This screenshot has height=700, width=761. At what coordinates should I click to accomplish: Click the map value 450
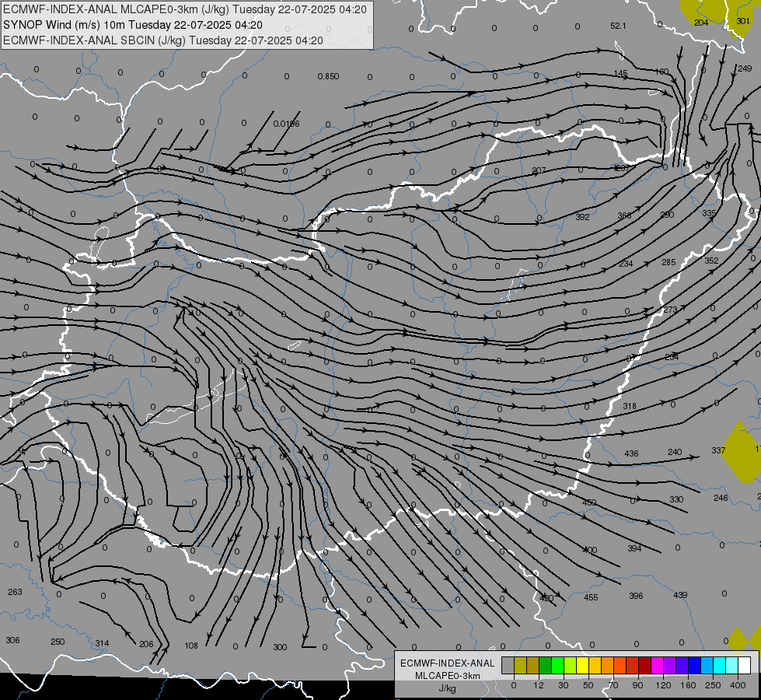pos(589,502)
